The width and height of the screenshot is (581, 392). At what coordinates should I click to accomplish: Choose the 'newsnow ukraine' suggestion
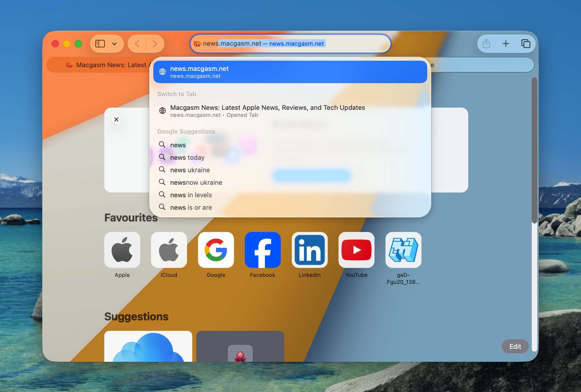pyautogui.click(x=290, y=183)
